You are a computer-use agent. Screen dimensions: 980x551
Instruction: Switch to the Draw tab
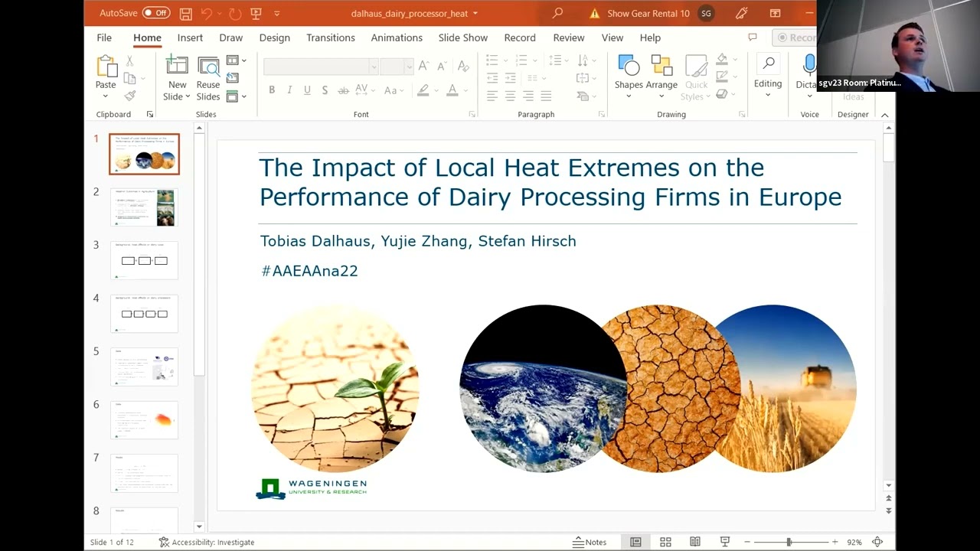click(230, 37)
